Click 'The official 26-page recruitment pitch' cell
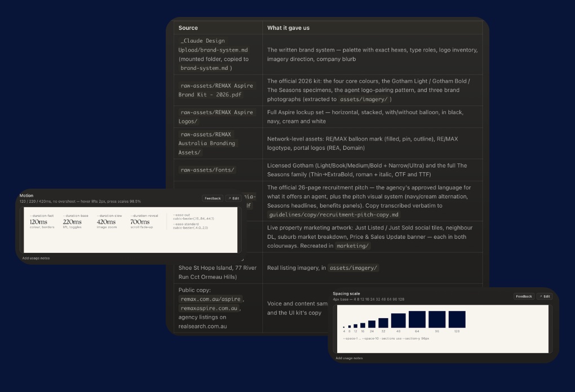 click(x=372, y=201)
